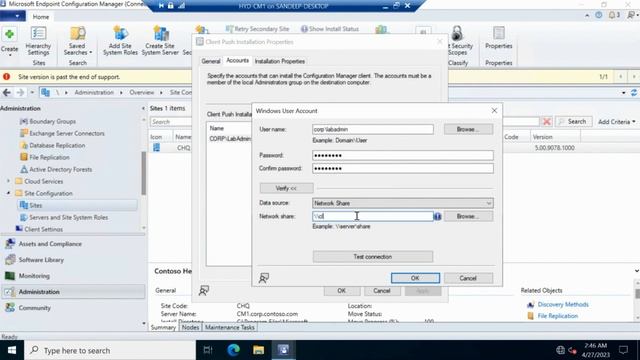Switch to the Summary bottom tab
Viewport: 640px width, 360px height.
click(x=163, y=327)
